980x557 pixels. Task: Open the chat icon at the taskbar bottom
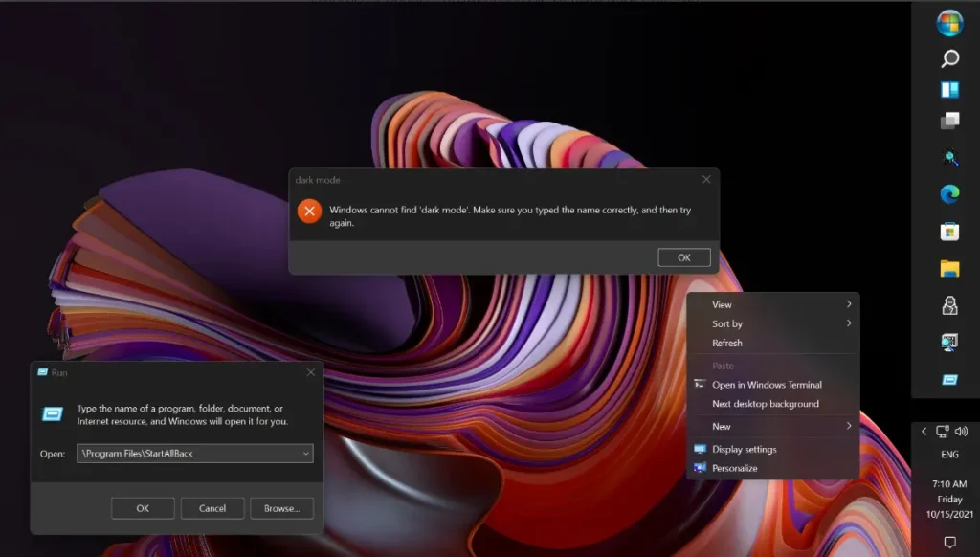(950, 540)
